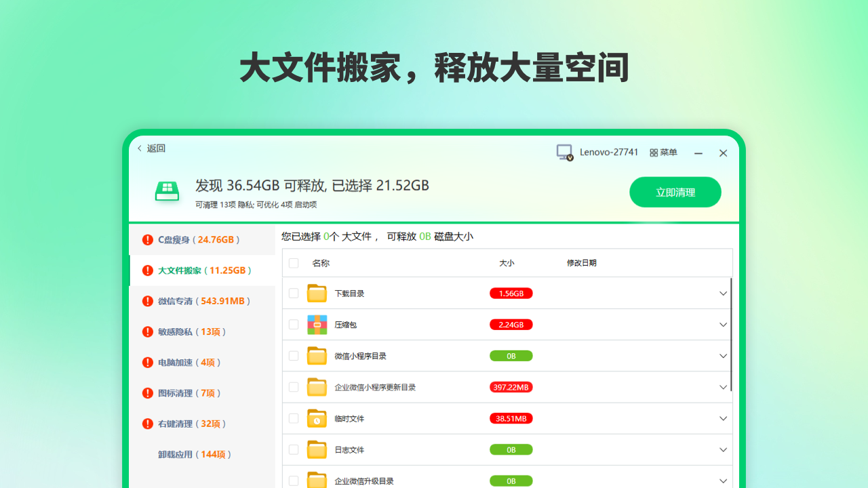Viewport: 868px width, 488px height.
Task: Expand the 企业微信升级目录 row chevron
Action: pos(723,481)
